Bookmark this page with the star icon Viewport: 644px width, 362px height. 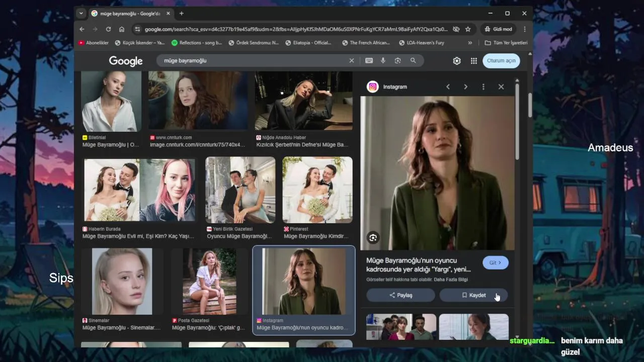[x=468, y=29]
